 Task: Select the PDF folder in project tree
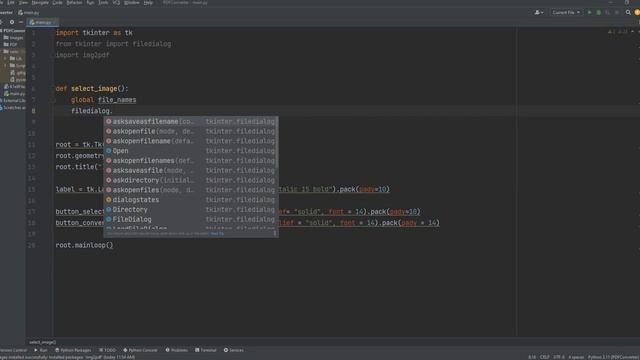tap(11, 44)
